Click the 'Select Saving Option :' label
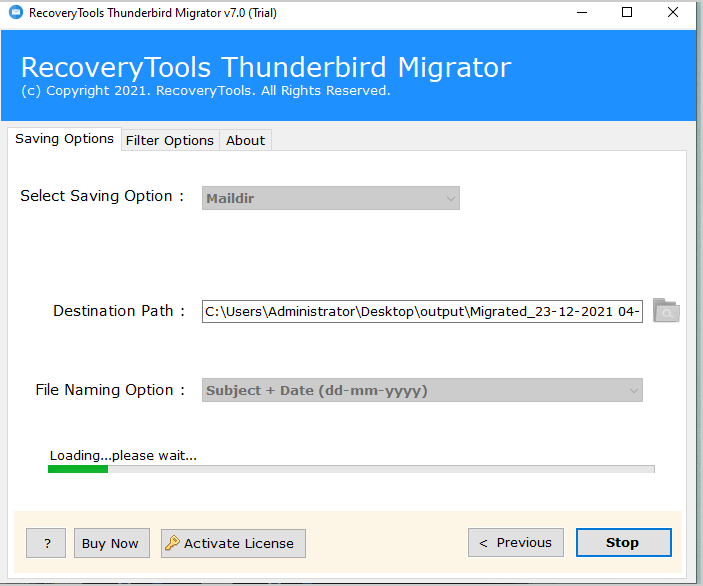This screenshot has height=586, width=703. (x=102, y=196)
